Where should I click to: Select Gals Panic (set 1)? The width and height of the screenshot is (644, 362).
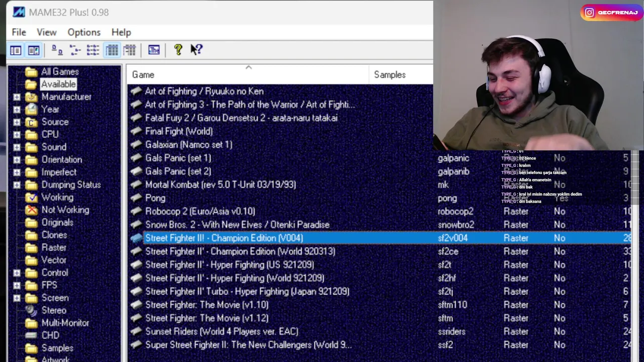(x=178, y=158)
